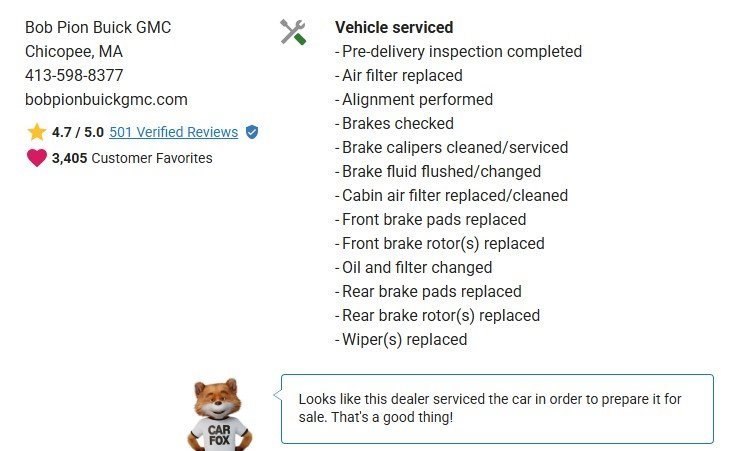This screenshot has width=734, height=451.
Task: Click the CAR FOX mascot image
Action: (x=220, y=413)
